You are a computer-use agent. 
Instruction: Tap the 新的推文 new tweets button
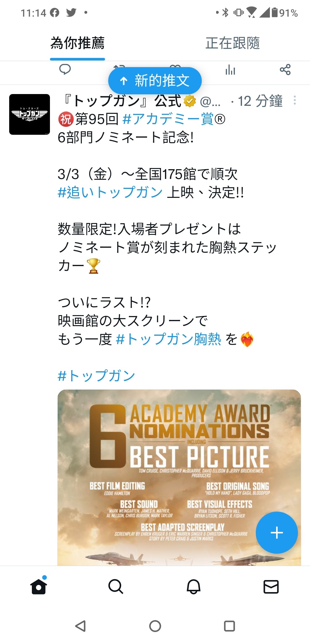(155, 81)
